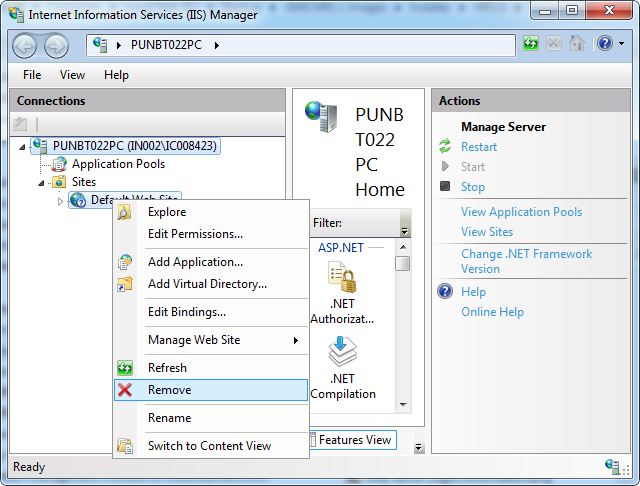Open the help icon in the toolbar
640x486 pixels.
[604, 44]
